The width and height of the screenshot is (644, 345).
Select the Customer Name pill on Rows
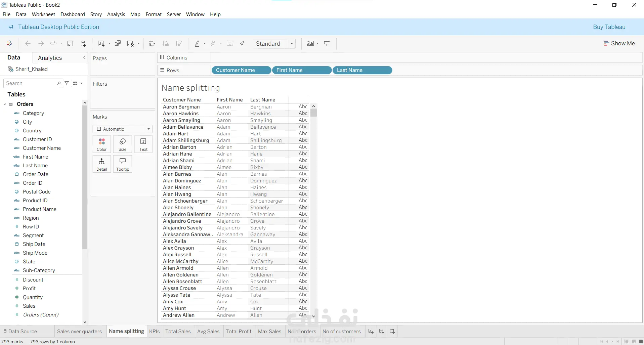[241, 70]
